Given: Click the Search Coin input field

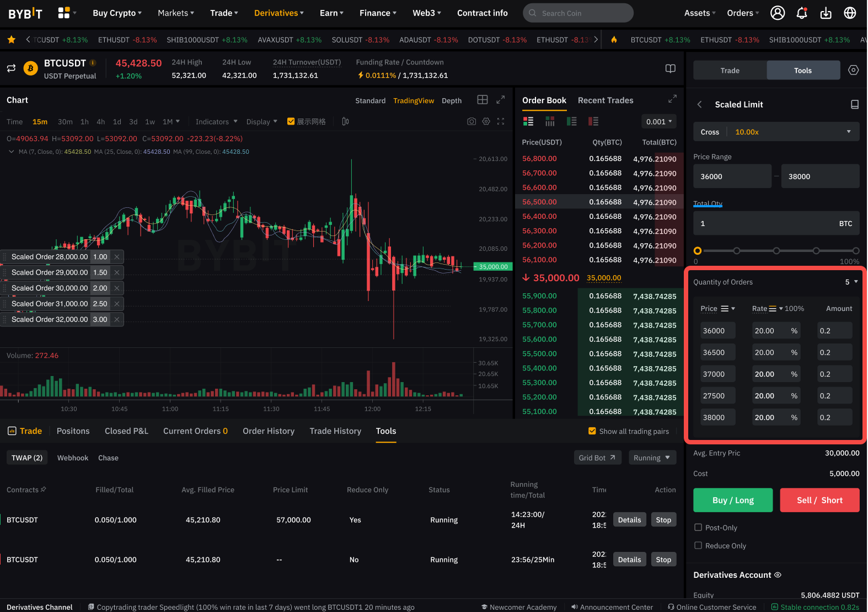Looking at the screenshot, I should pos(578,13).
